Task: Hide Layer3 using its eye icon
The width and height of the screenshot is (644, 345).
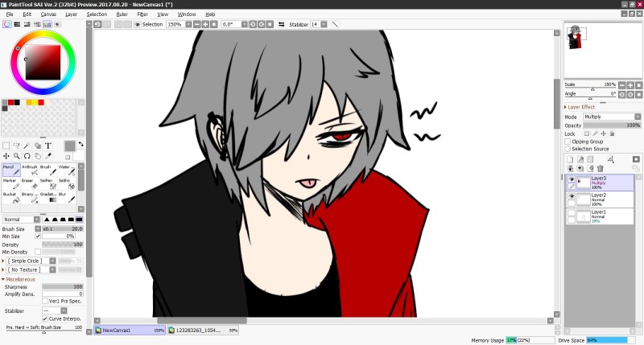Action: pos(572,179)
